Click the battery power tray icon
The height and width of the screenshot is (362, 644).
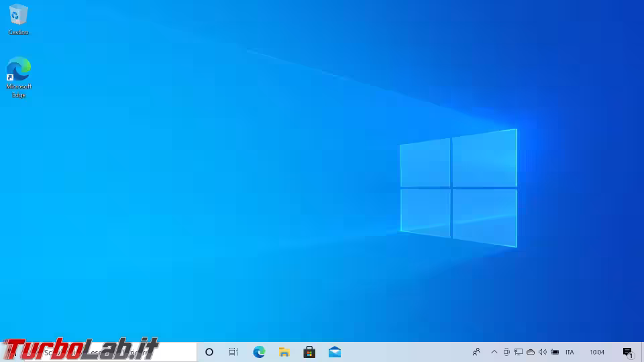point(554,352)
